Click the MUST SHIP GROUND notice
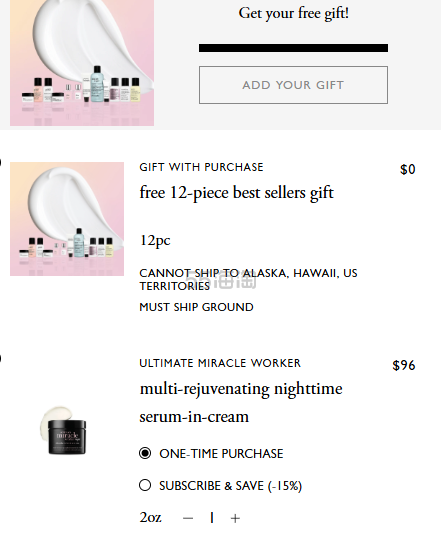This screenshot has height=559, width=441. click(x=196, y=307)
